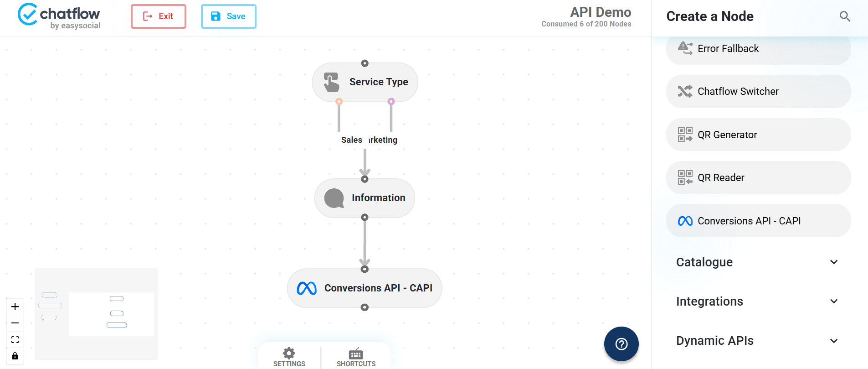Fit the canvas view to screen
The width and height of the screenshot is (868, 369).
point(15,339)
